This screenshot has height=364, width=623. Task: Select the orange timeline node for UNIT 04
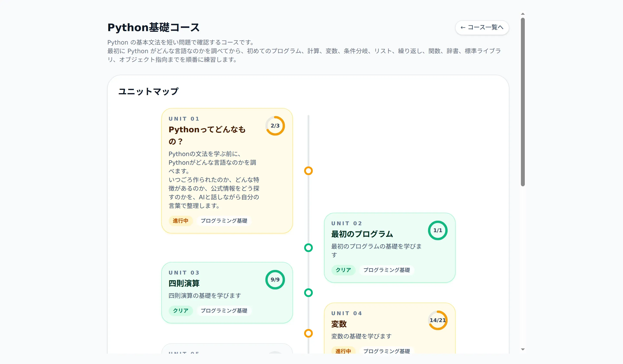[x=308, y=333]
